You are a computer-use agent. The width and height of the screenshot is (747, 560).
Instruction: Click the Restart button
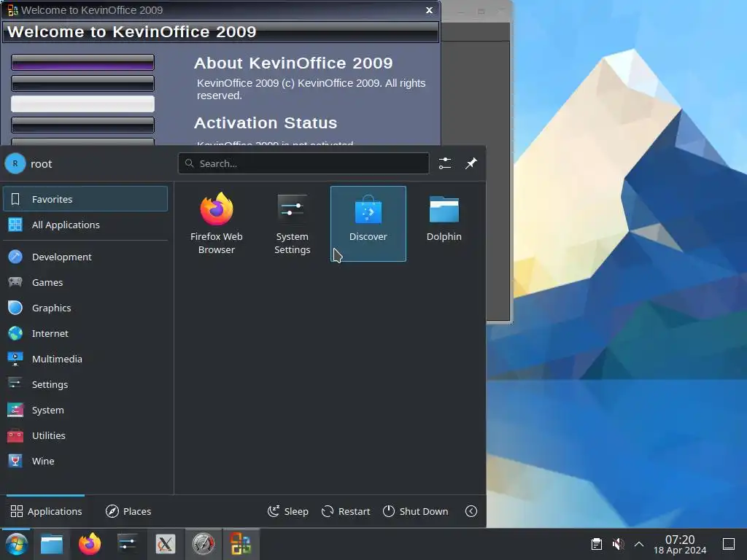point(346,511)
